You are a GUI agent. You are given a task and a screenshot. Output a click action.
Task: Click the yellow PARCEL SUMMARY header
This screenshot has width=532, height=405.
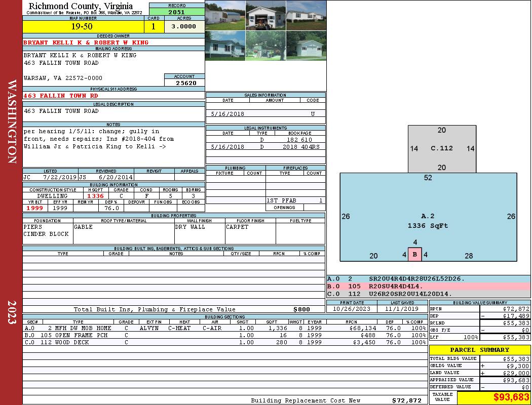tap(479, 350)
